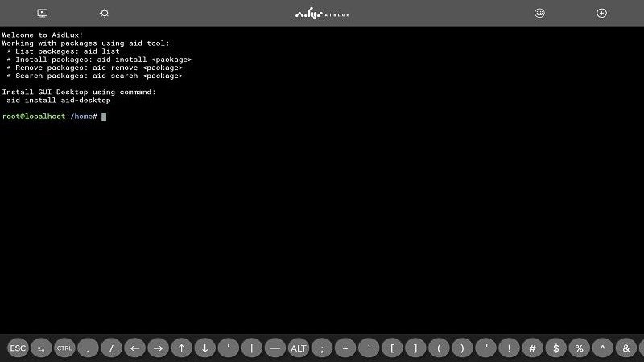
Task: Tap the semicolon key
Action: 322,348
